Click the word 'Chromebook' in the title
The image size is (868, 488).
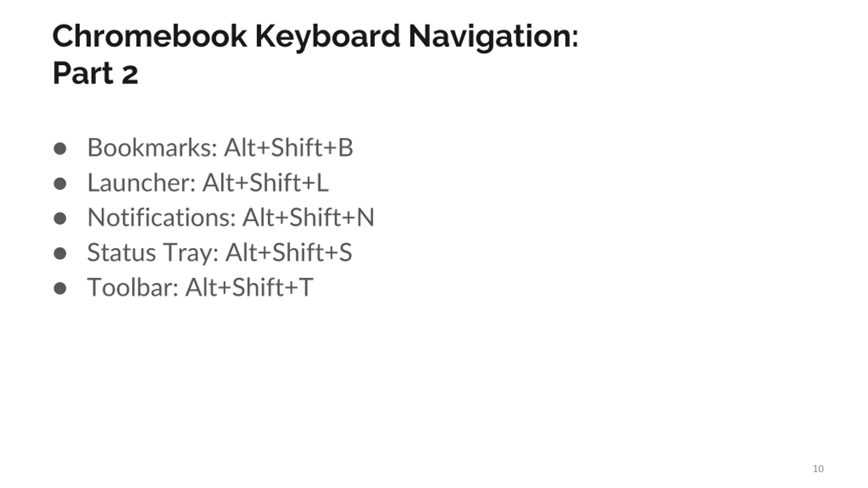point(150,36)
